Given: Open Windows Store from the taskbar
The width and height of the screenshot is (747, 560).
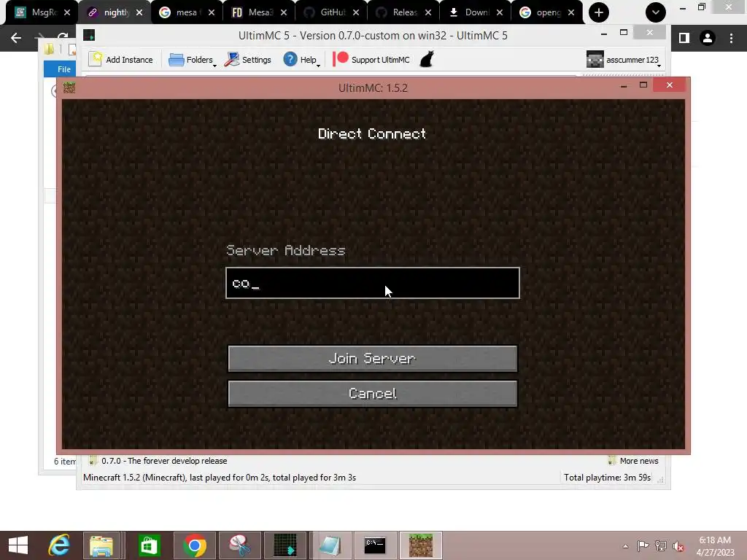Looking at the screenshot, I should click(x=149, y=545).
